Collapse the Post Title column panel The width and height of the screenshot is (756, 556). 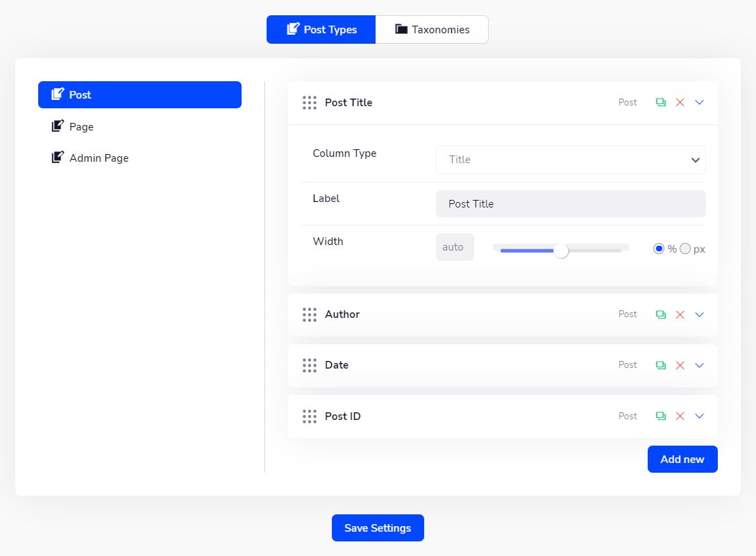tap(699, 103)
